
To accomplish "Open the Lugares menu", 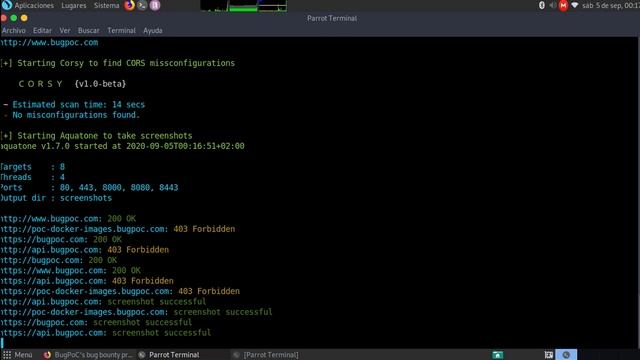I will [x=73, y=5].
